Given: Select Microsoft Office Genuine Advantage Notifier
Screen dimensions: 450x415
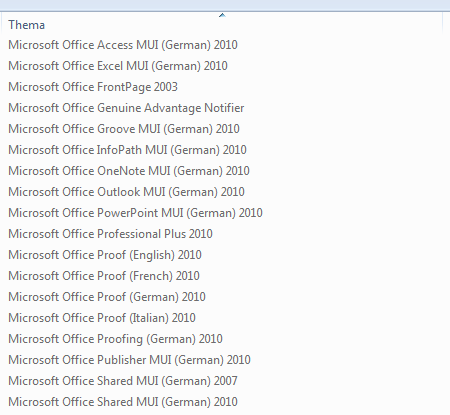Looking at the screenshot, I should click(126, 108).
